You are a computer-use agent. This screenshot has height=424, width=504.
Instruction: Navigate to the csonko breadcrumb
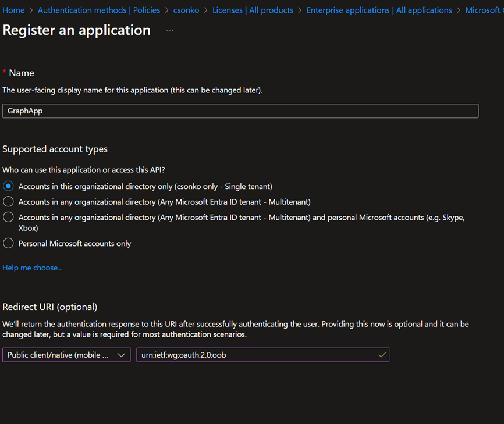pos(186,10)
